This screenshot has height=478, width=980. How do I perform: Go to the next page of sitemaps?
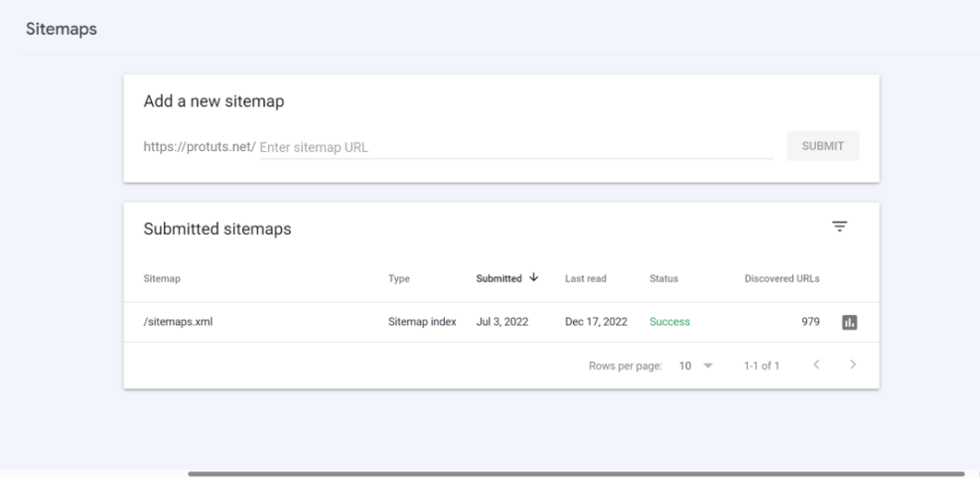(x=853, y=365)
